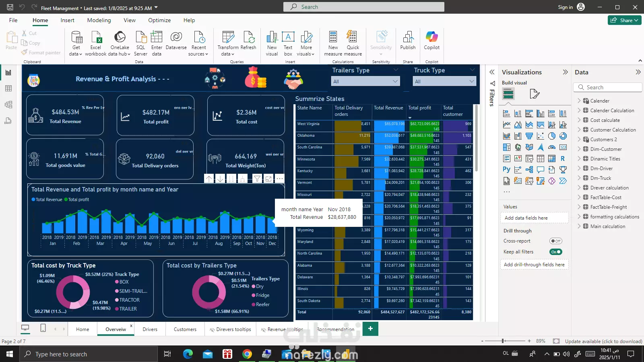Pick the Map globe visual
The image size is (644, 362).
coord(518,147)
